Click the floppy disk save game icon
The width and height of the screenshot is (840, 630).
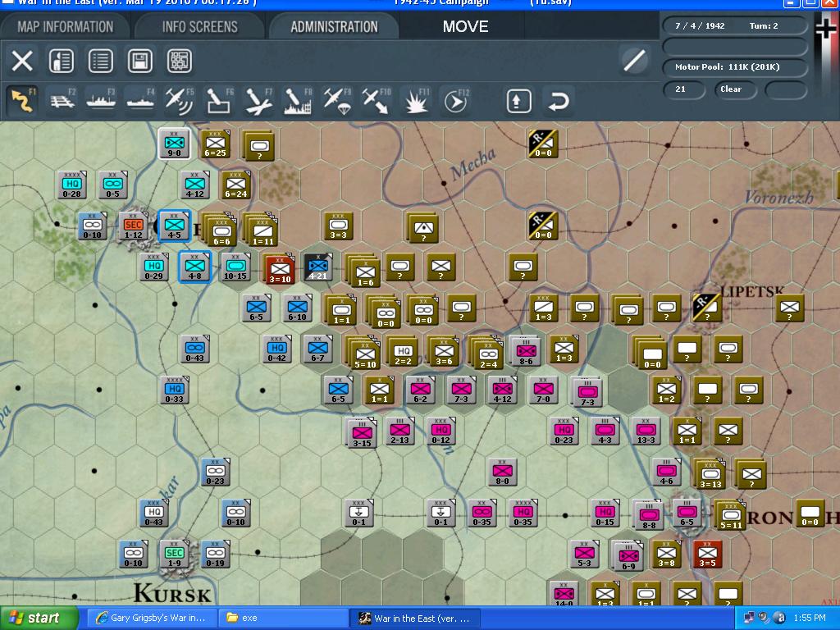(139, 61)
